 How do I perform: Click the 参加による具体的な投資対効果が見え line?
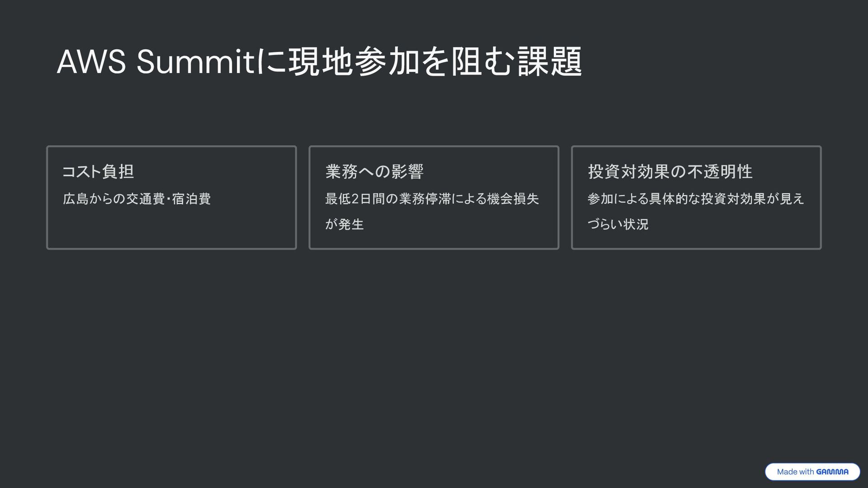click(x=696, y=199)
